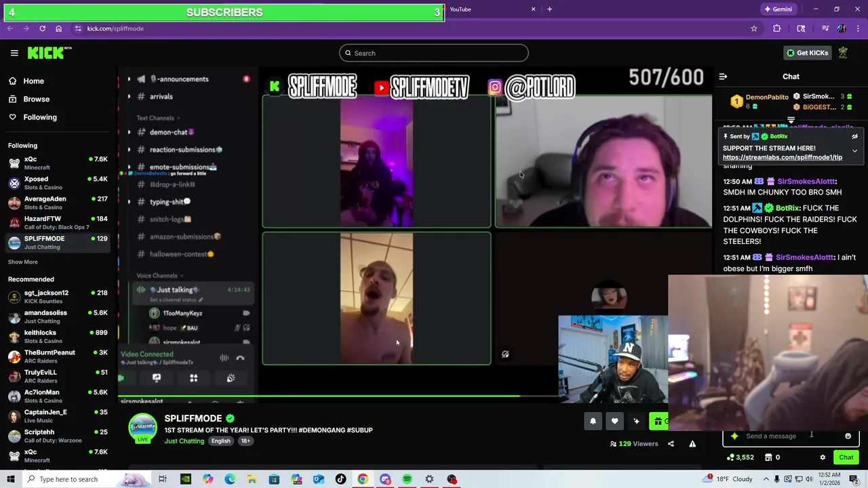Image resolution: width=868 pixels, height=488 pixels.
Task: Open HazardFTW channel in sidebar
Action: coord(58,223)
